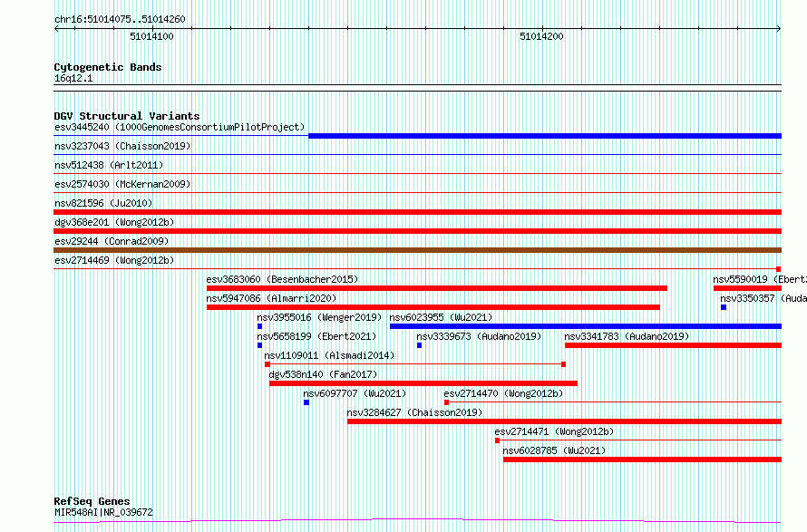Click the red nsv3341783 variant bar
This screenshot has width=807, height=532.
[673, 345]
